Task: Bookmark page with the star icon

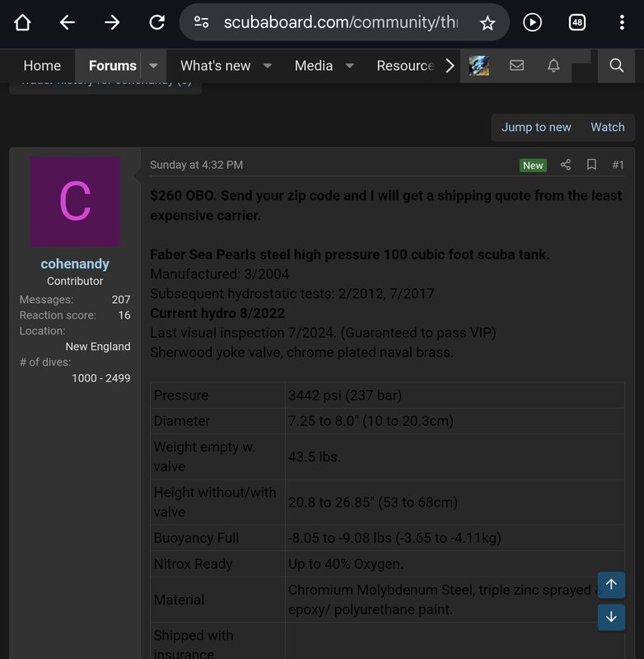Action: coord(488,23)
